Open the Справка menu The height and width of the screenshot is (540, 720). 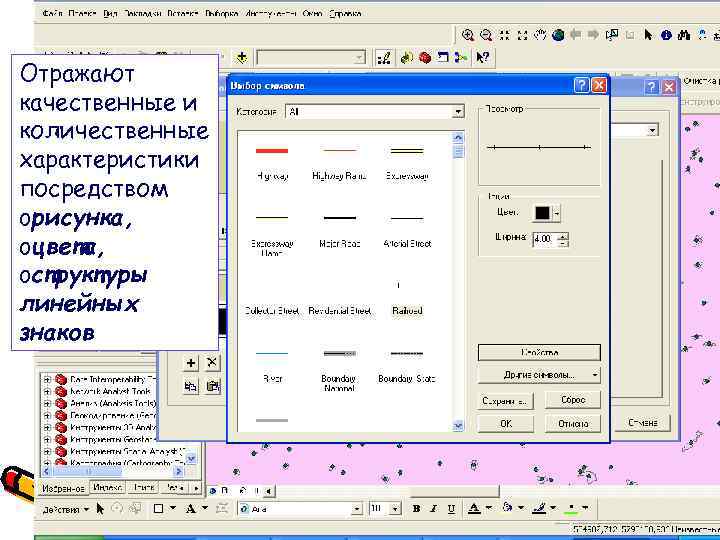[345, 14]
